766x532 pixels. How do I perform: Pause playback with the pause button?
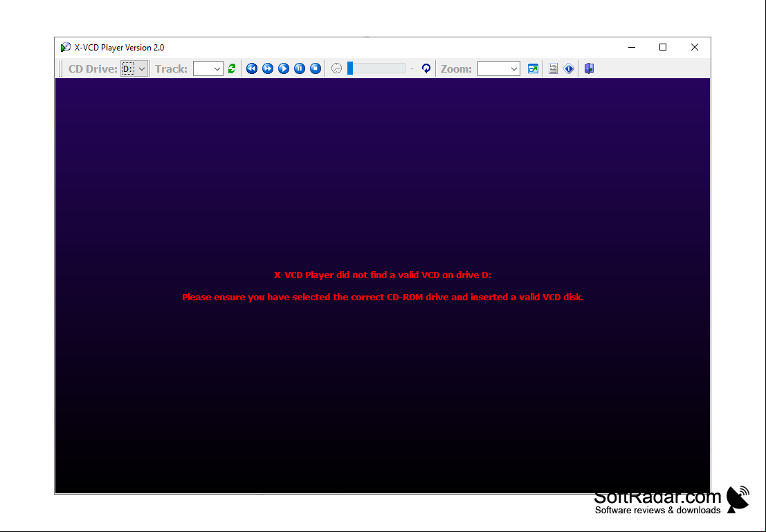(x=300, y=69)
